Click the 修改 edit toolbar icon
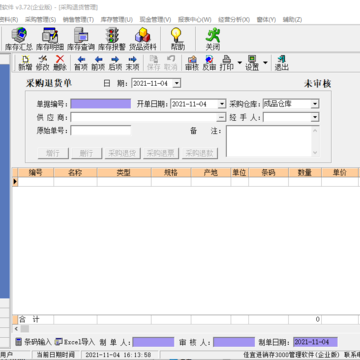The image size is (360, 360). point(42,63)
